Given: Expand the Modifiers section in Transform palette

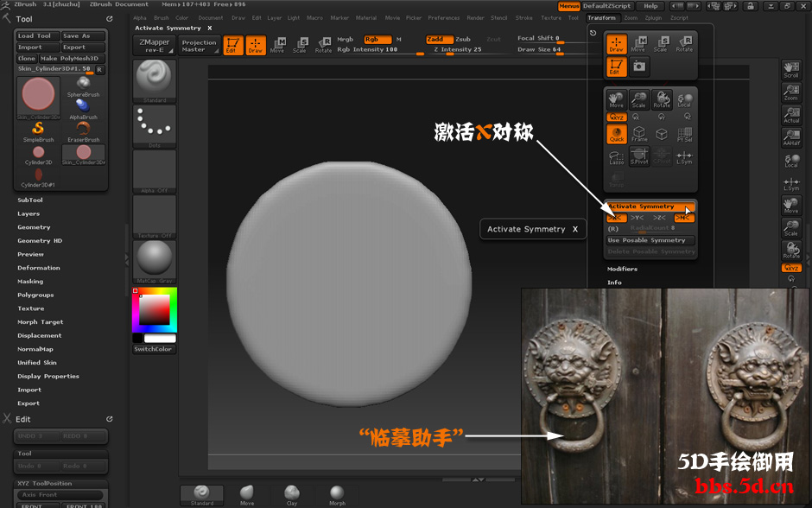Looking at the screenshot, I should pyautogui.click(x=623, y=269).
